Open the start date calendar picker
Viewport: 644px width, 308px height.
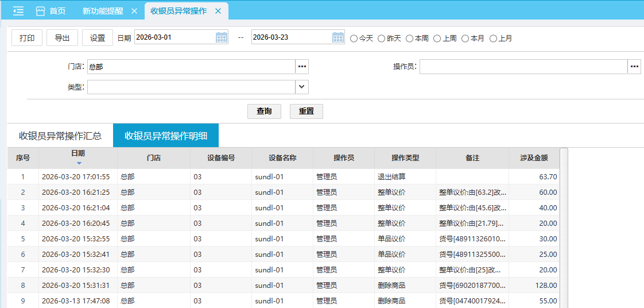[222, 37]
